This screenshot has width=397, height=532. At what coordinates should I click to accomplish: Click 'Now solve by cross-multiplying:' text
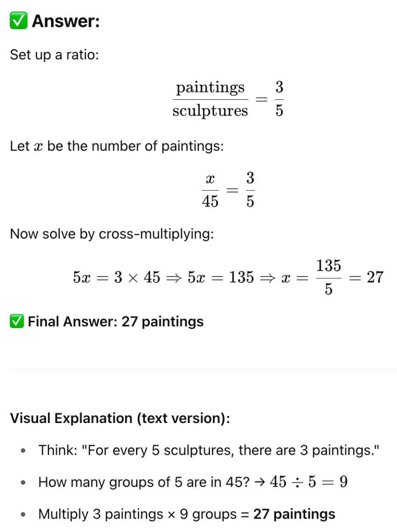(x=112, y=234)
